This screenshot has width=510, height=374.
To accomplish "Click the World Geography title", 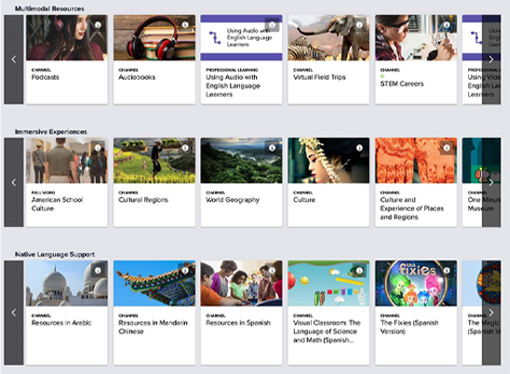I will click(233, 200).
